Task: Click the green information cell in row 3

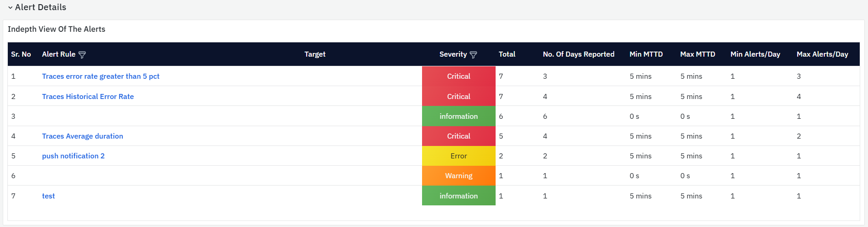Action: [458, 116]
